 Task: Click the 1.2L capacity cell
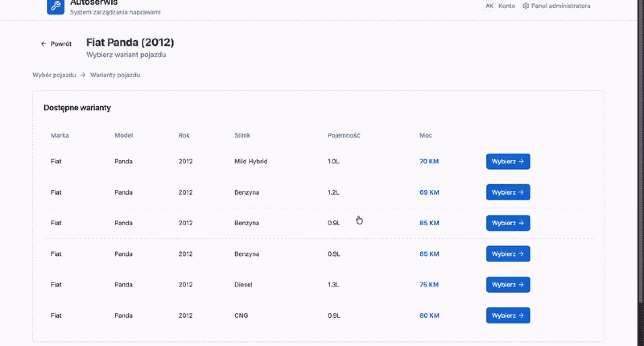pos(333,192)
